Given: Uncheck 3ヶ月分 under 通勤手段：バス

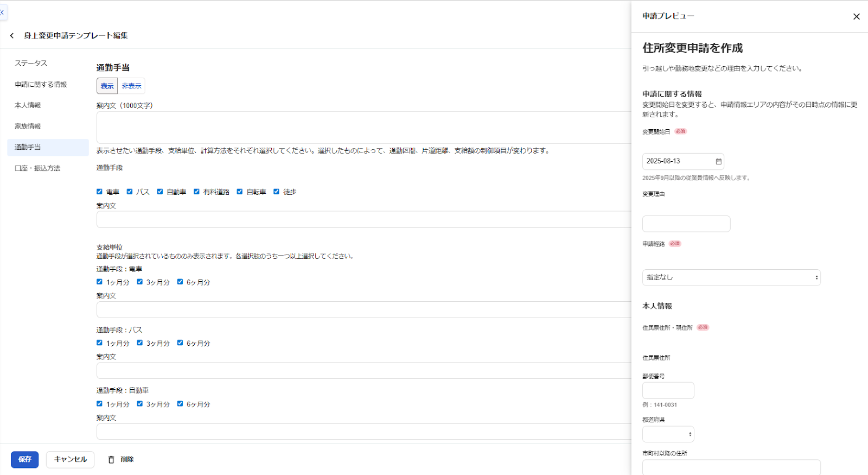Looking at the screenshot, I should (140, 343).
